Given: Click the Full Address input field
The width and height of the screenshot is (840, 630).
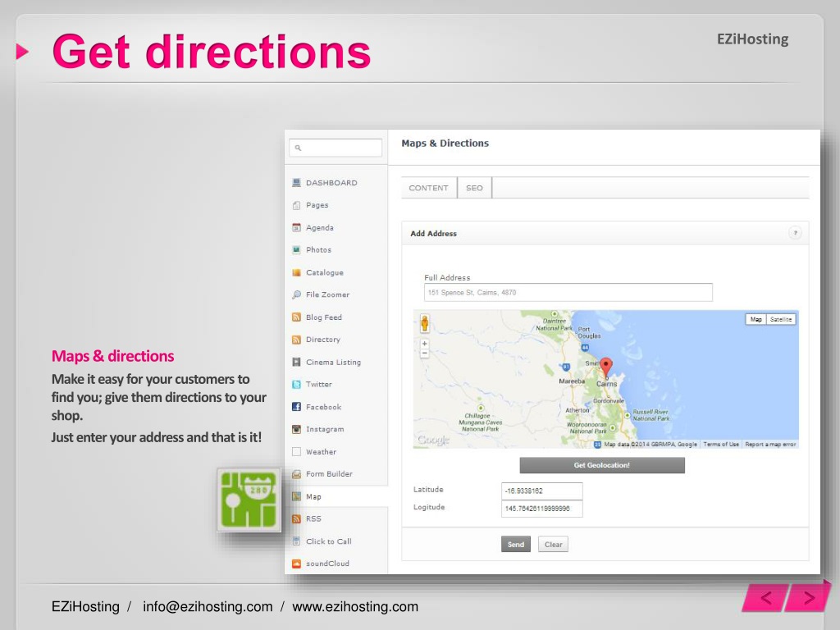Looking at the screenshot, I should pyautogui.click(x=568, y=293).
